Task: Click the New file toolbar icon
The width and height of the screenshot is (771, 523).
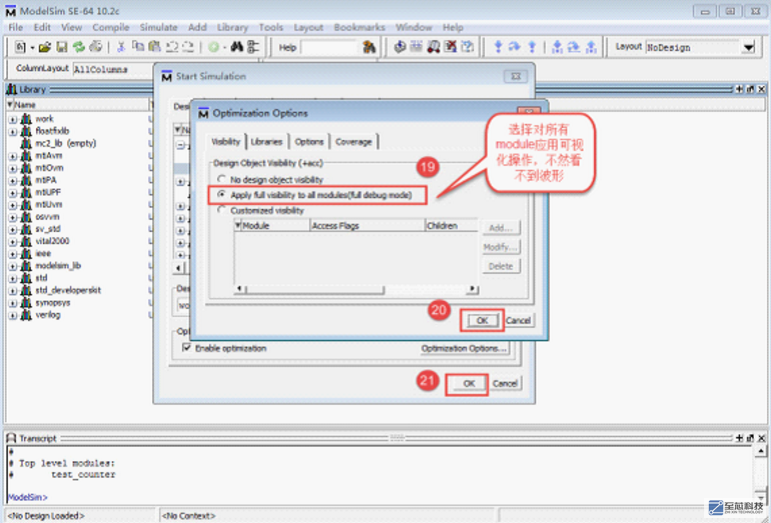Action: [x=20, y=47]
